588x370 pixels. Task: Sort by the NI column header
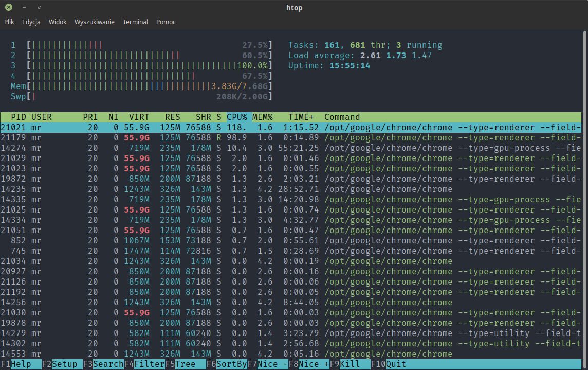pyautogui.click(x=113, y=117)
